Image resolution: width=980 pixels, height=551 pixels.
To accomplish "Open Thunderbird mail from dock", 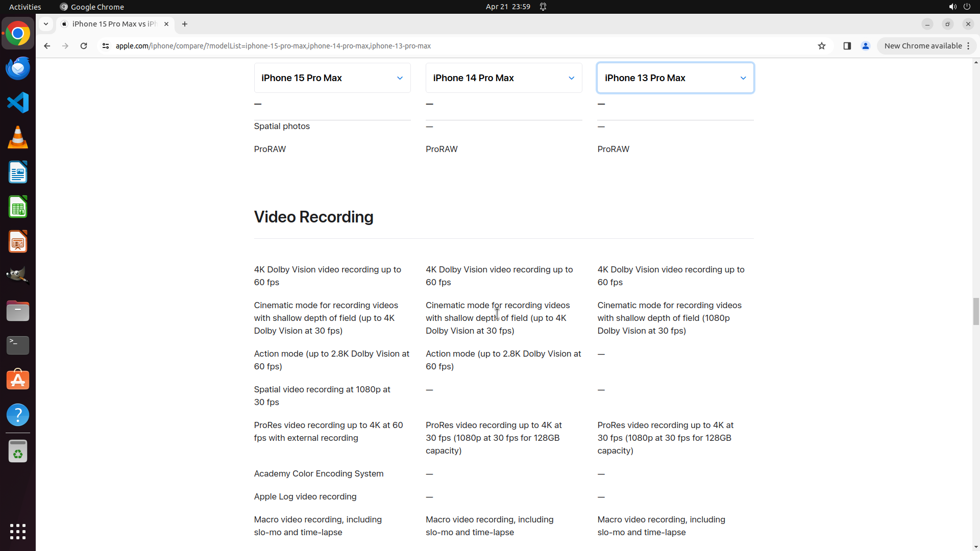I will (18, 68).
